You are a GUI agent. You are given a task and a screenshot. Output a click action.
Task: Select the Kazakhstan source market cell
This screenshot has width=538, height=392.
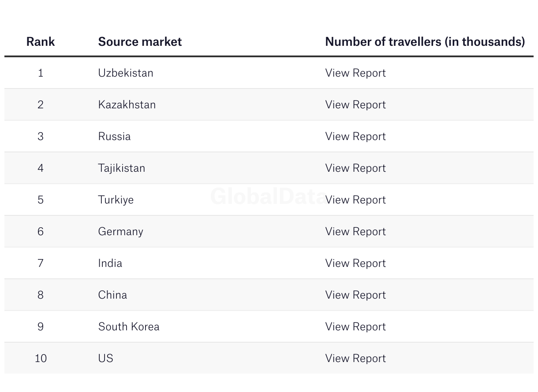tap(127, 104)
